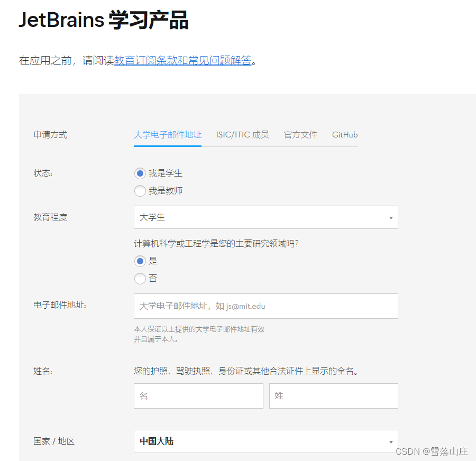Choose 否 for the study field question
Viewport: 476px width, 461px height.
click(140, 278)
